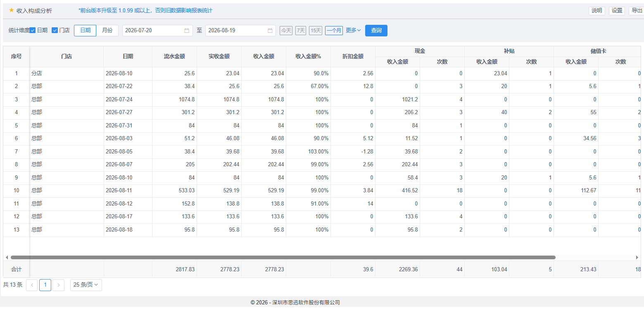
Task: Click the 67.00% income percentage cell
Action: (308, 86)
